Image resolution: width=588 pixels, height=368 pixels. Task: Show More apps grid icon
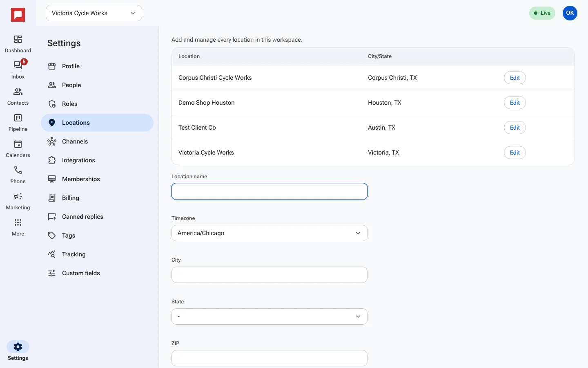[x=18, y=222]
